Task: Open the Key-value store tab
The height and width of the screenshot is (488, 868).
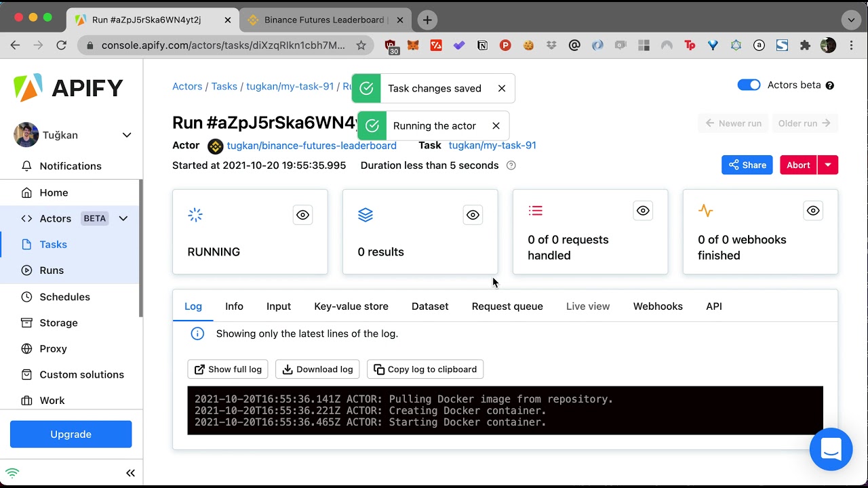Action: click(x=351, y=306)
